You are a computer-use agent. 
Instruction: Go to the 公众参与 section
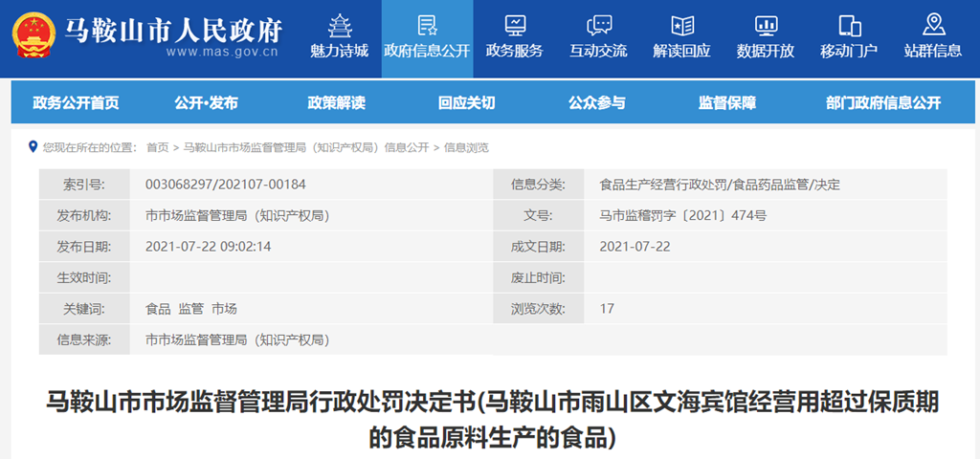tap(596, 103)
